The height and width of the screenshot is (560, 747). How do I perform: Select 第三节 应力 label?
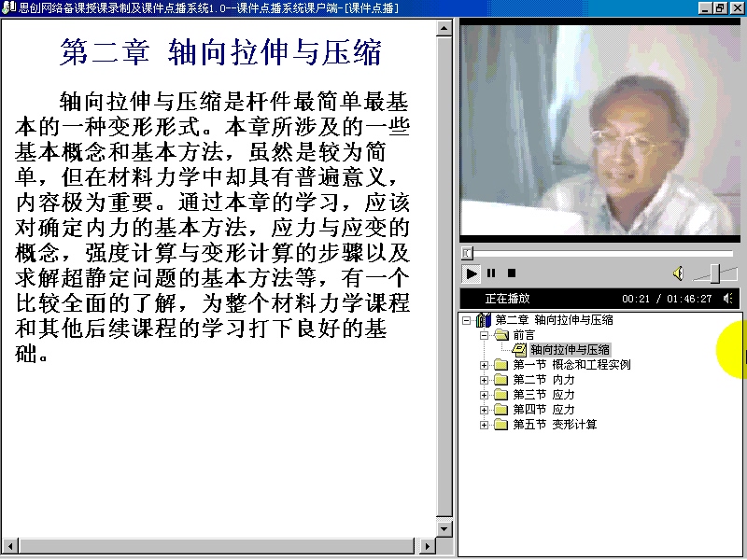click(543, 395)
